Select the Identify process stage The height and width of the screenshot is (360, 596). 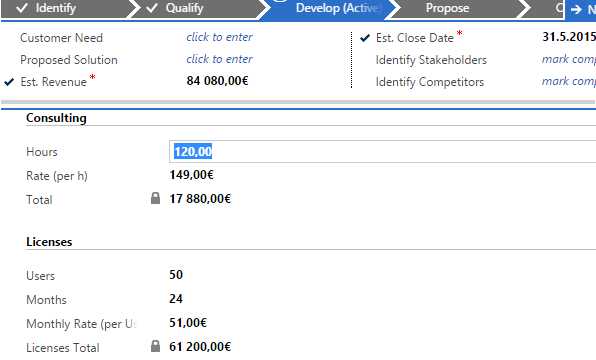[x=65, y=8]
